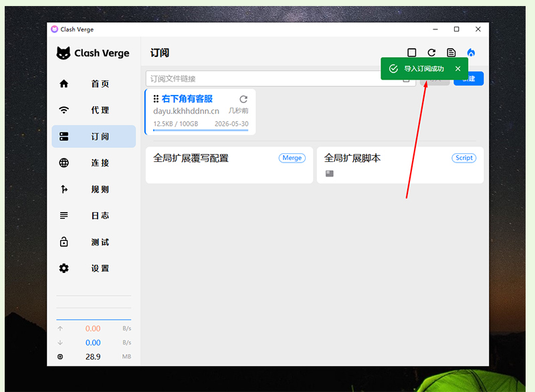This screenshot has height=392, width=535.
Task: Click the square icon in top toolbar
Action: coord(412,53)
